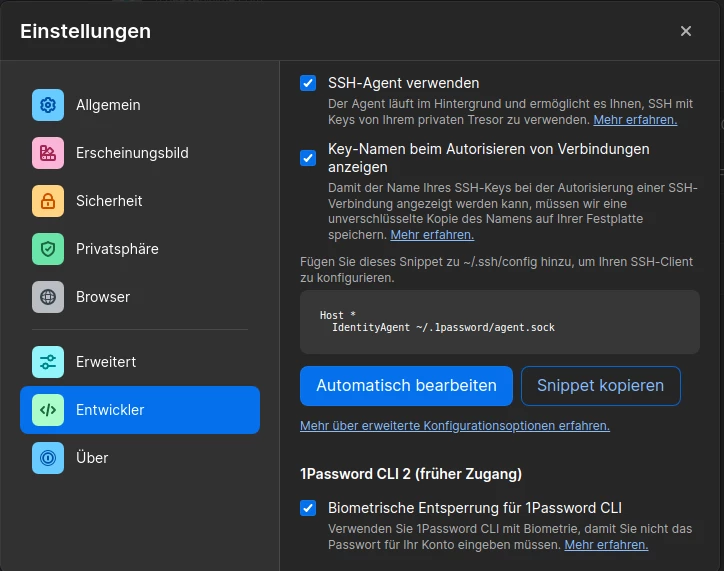
Task: Toggle Key-Namen beim Autorisieren checkbox
Action: click(308, 158)
